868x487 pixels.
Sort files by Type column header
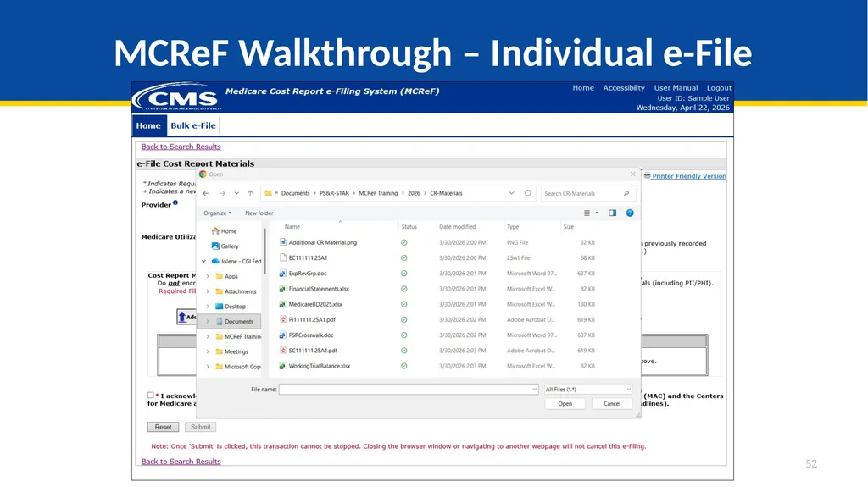pyautogui.click(x=513, y=227)
